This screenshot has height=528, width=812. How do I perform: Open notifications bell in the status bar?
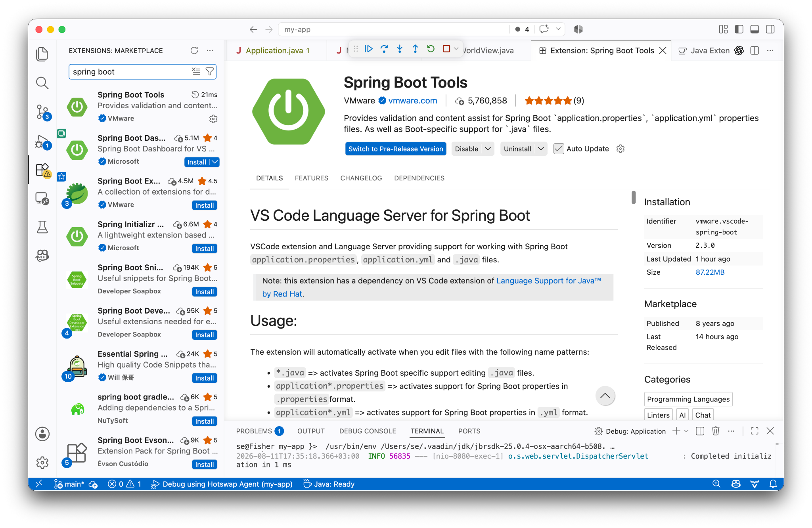pyautogui.click(x=773, y=484)
